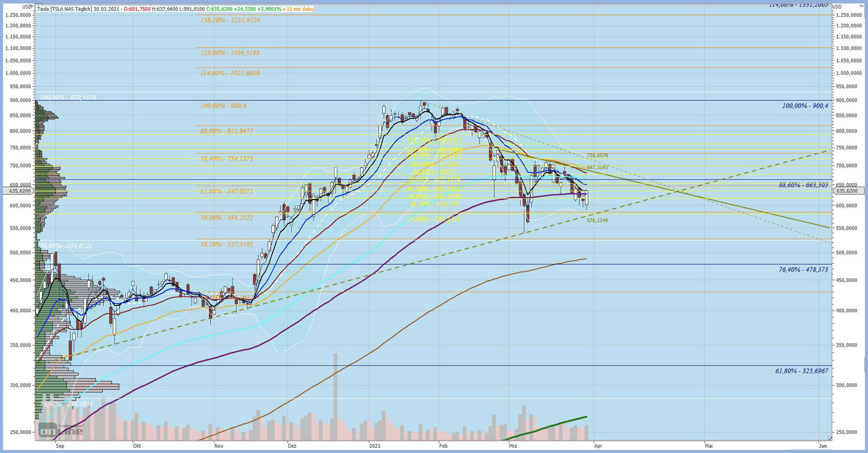
Task: Click the percent change "+3,9801%"
Action: [270, 9]
